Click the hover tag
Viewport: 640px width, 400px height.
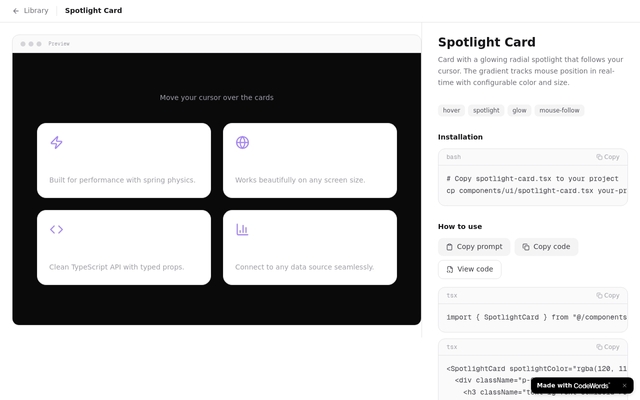[x=451, y=110]
